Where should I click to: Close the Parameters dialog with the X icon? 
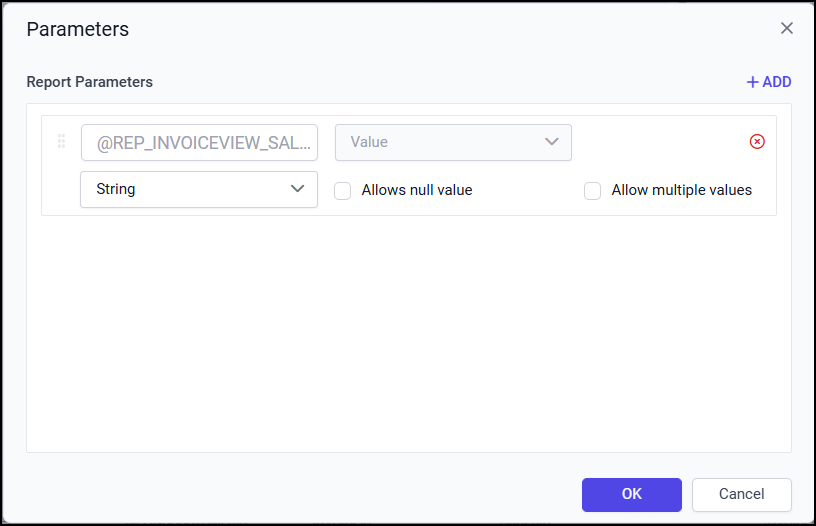tap(787, 28)
